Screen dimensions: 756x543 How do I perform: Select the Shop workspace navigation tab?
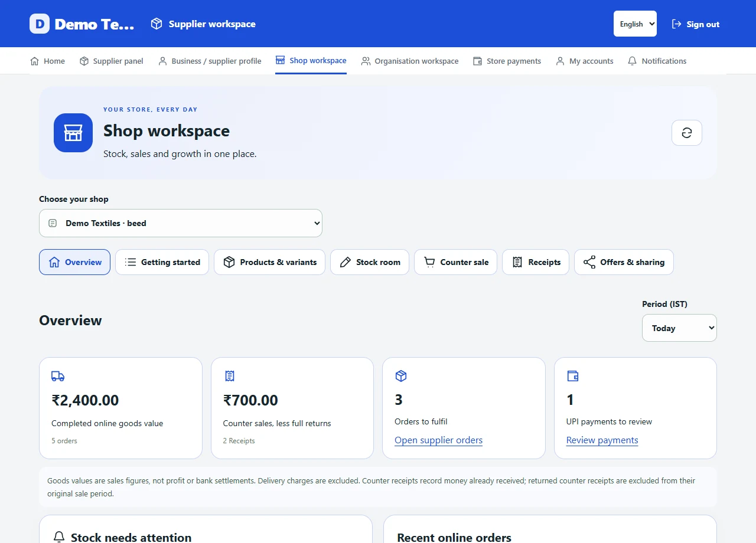(311, 61)
